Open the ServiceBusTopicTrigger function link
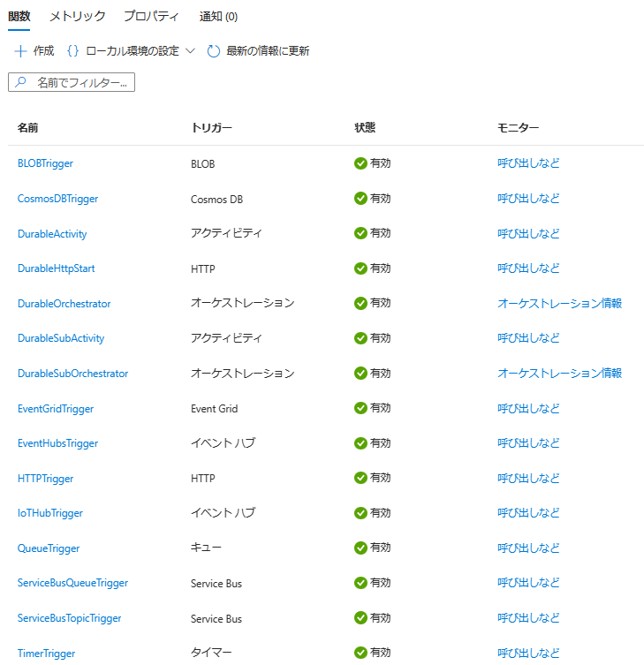This screenshot has height=665, width=644. (x=69, y=618)
